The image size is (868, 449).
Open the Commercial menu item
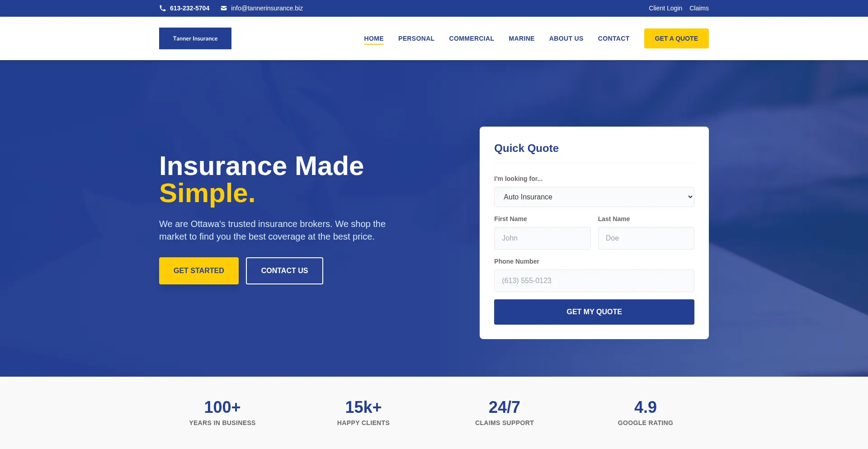pyautogui.click(x=472, y=38)
